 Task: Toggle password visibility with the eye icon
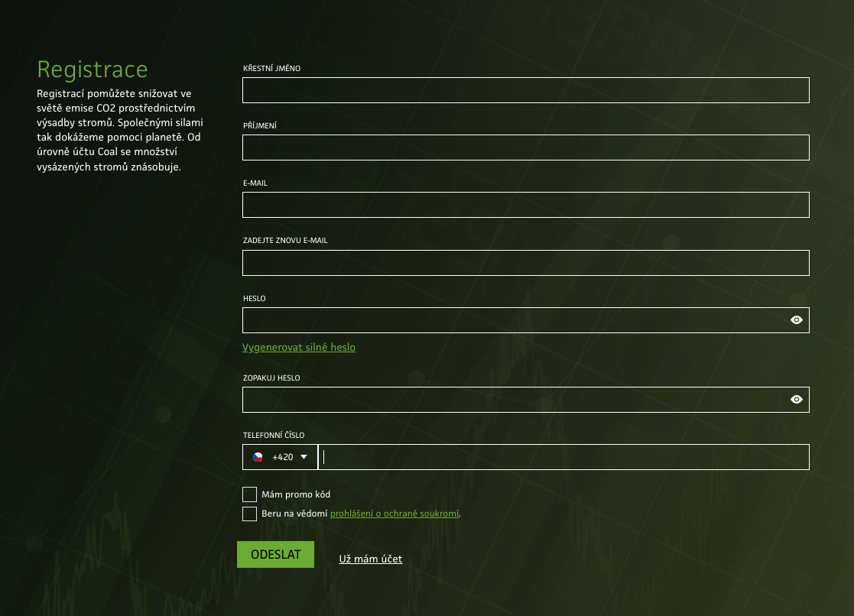click(x=796, y=319)
